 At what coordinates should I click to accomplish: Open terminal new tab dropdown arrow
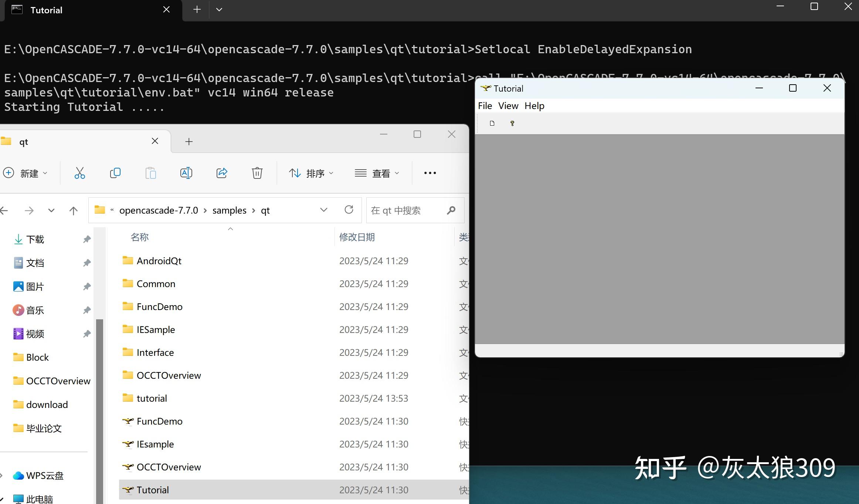pyautogui.click(x=219, y=10)
